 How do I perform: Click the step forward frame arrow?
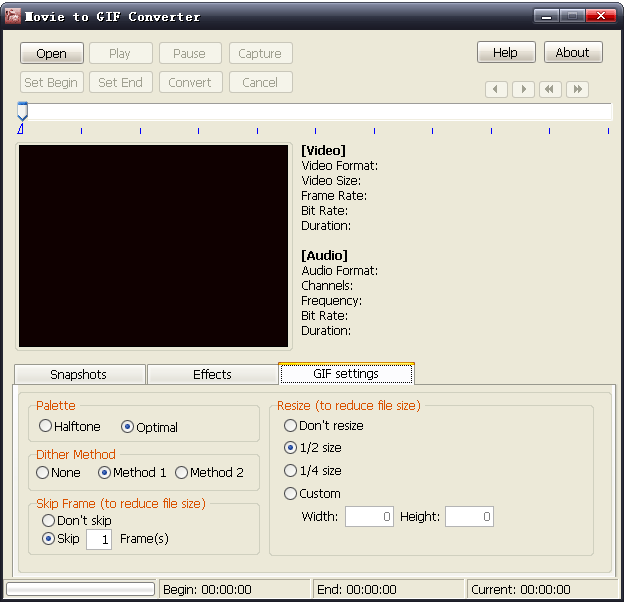[523, 89]
